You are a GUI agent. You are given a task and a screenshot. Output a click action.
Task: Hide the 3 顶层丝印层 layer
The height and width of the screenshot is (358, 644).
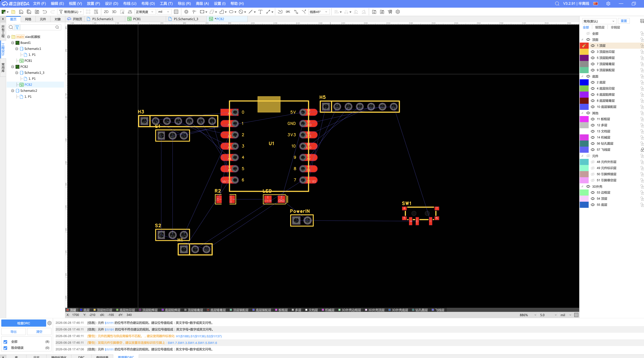(593, 52)
